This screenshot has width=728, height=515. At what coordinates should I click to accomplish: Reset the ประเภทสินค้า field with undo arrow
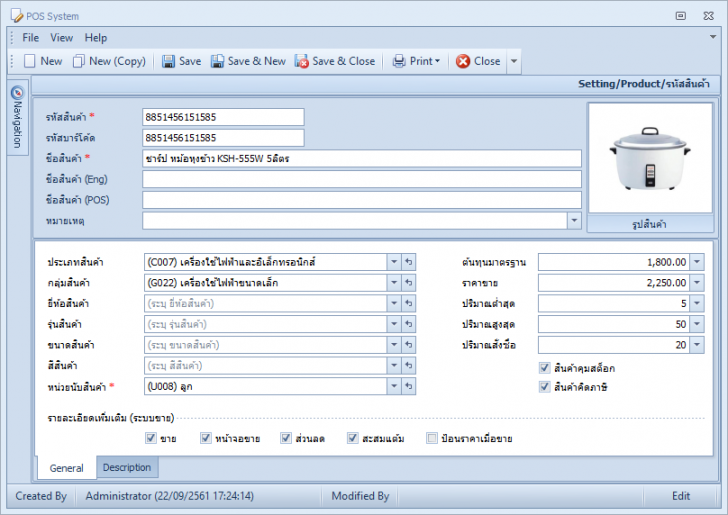click(409, 262)
